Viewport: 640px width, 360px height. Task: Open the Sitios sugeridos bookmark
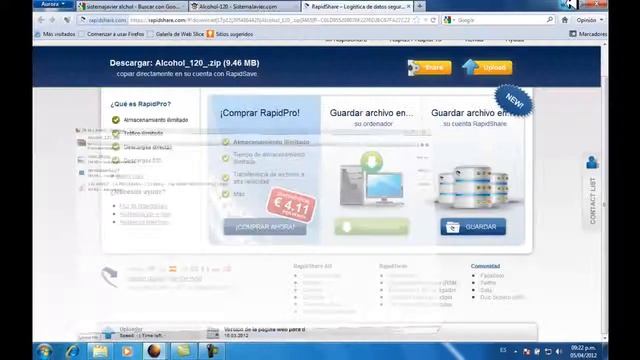(230, 34)
